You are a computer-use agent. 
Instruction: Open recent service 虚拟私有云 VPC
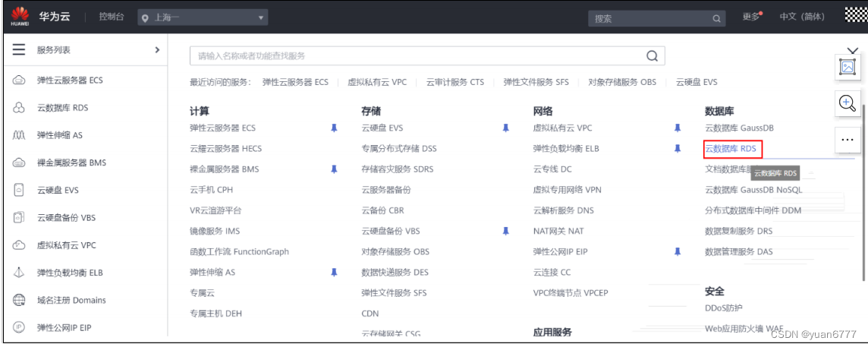point(377,82)
